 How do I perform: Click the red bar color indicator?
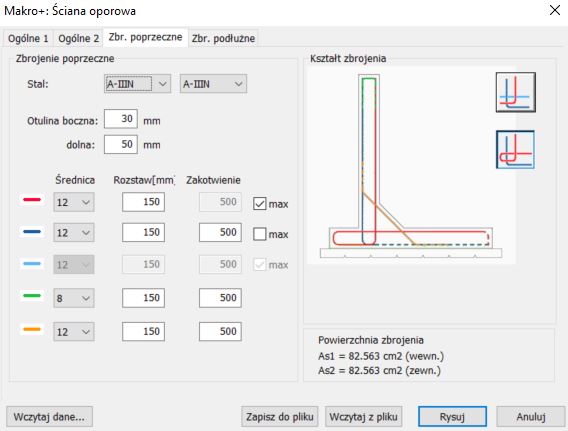click(x=32, y=200)
